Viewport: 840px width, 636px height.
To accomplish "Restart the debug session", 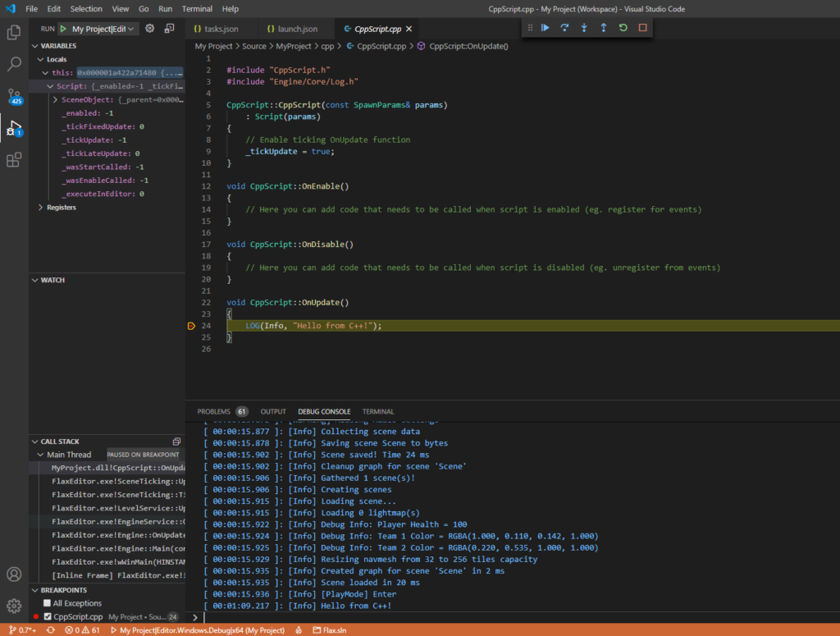I will [x=623, y=28].
